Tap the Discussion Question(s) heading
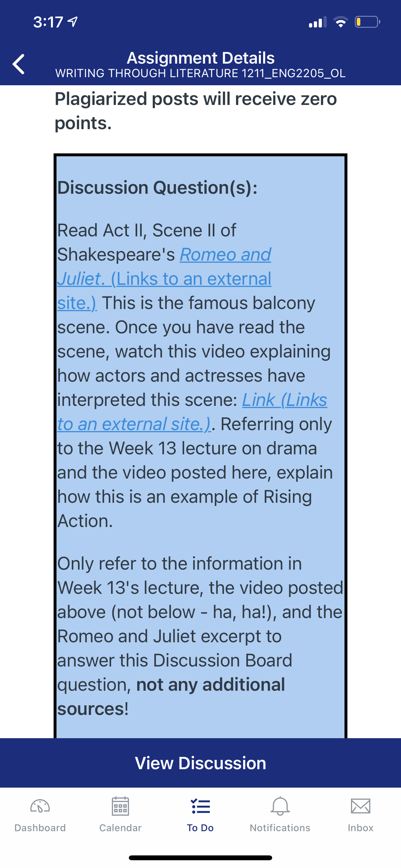The image size is (401, 868). click(x=157, y=188)
